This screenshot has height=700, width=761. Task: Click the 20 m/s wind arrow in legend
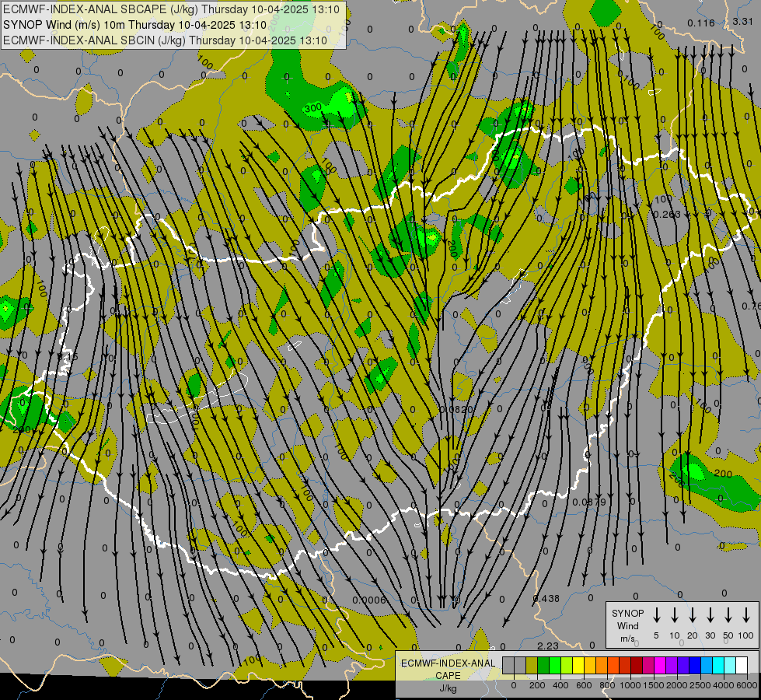692,615
